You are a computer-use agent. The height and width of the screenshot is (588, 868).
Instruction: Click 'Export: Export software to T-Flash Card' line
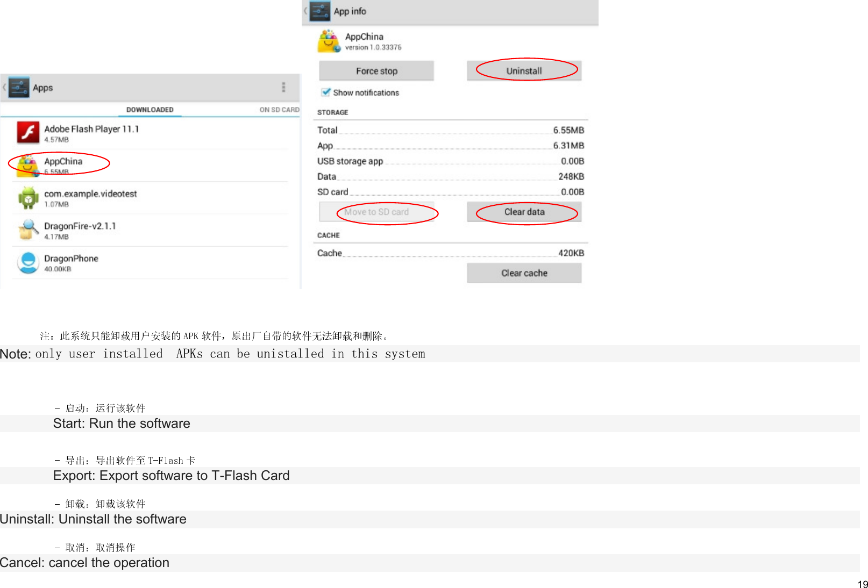tap(171, 476)
